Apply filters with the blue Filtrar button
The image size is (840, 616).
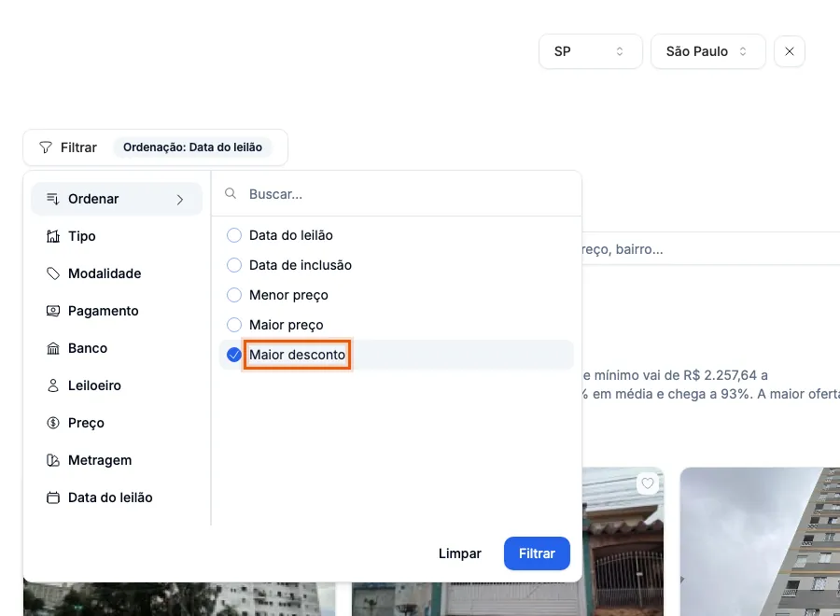[x=537, y=553]
